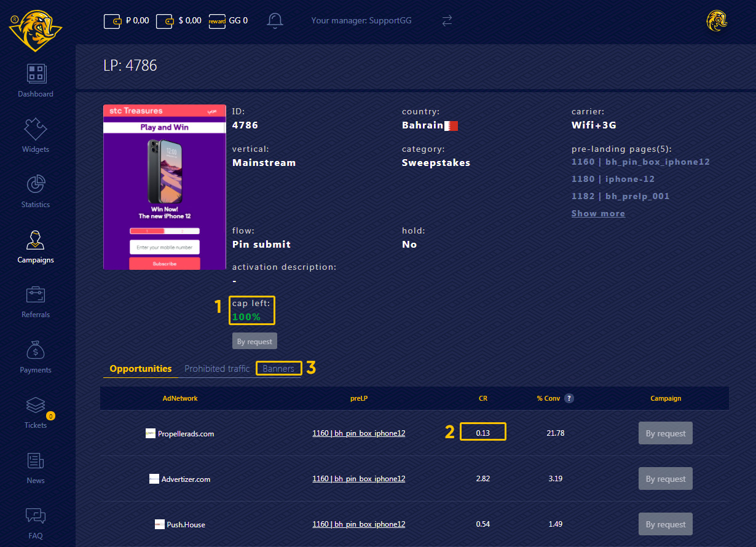Screen dimensions: 756x547
Task: Open the News newspaper icon
Action: tap(36, 461)
